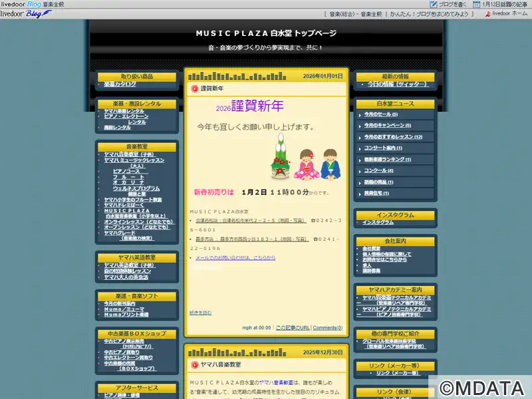This screenshot has width=532, height=399.
Task: Open the インスタグラム link
Action: point(378,222)
